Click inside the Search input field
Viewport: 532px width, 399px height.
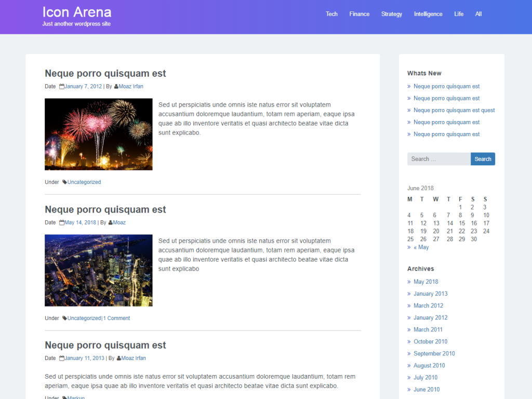[438, 158]
